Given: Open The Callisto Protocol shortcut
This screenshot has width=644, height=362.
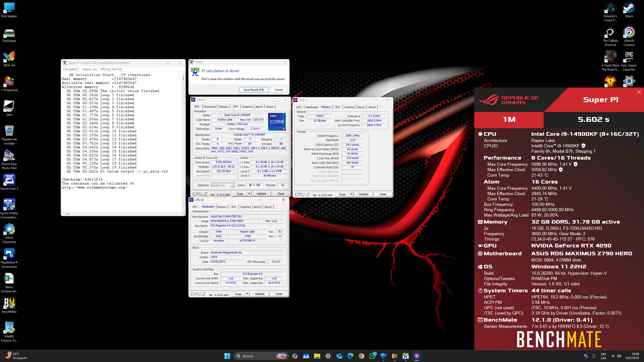Looking at the screenshot, I should [610, 36].
